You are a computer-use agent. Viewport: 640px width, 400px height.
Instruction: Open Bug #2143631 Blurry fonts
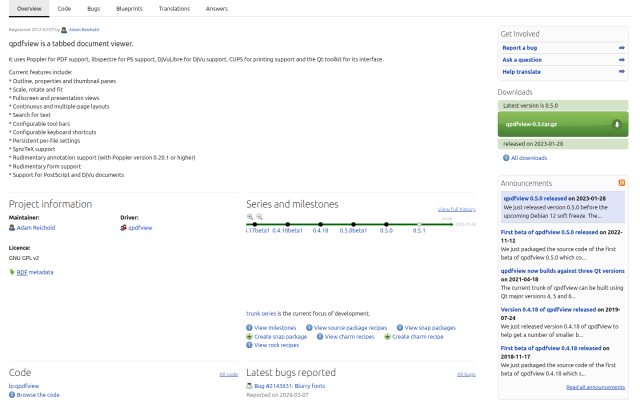point(289,386)
